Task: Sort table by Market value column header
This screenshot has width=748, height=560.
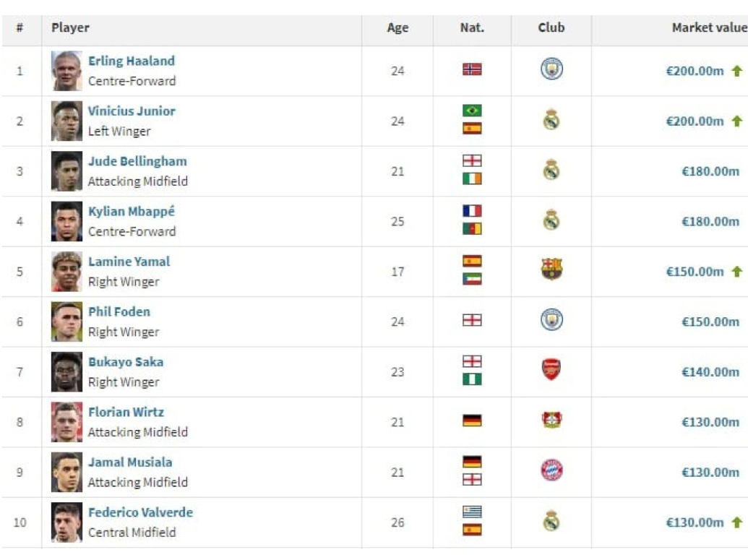Action: [710, 27]
